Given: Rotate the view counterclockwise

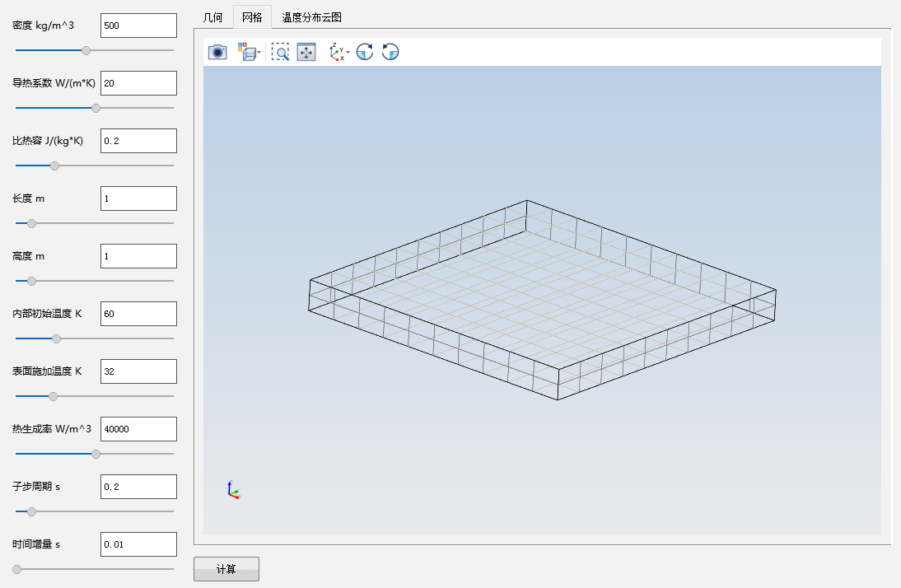Looking at the screenshot, I should pyautogui.click(x=390, y=53).
